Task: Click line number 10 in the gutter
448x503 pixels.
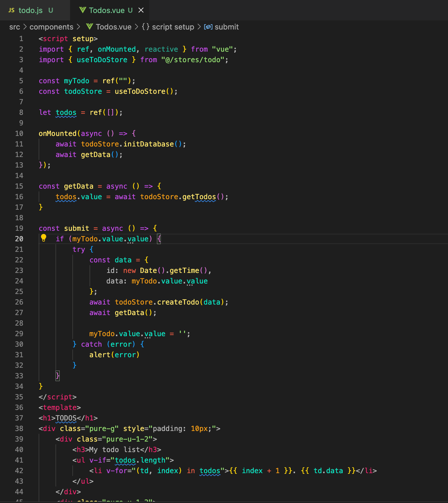Action: click(x=19, y=133)
